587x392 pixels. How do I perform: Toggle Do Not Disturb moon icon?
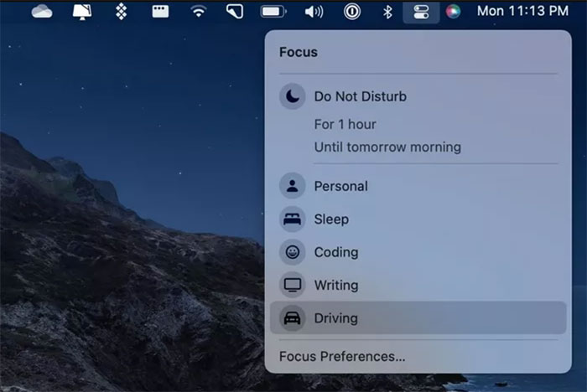(x=292, y=96)
